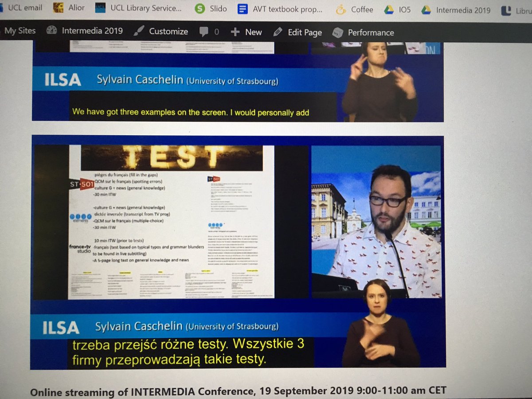This screenshot has width=532, height=399.
Task: Click the Customize paintbrush icon
Action: pos(139,31)
